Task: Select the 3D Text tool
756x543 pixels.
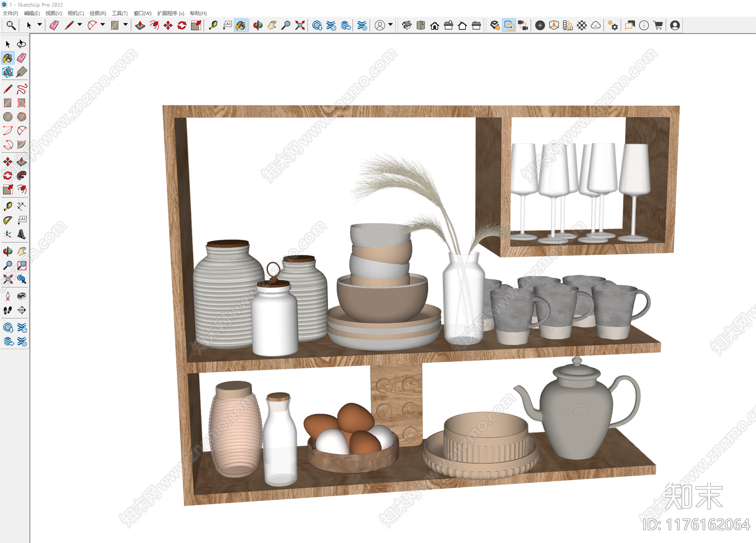Action: tap(22, 234)
